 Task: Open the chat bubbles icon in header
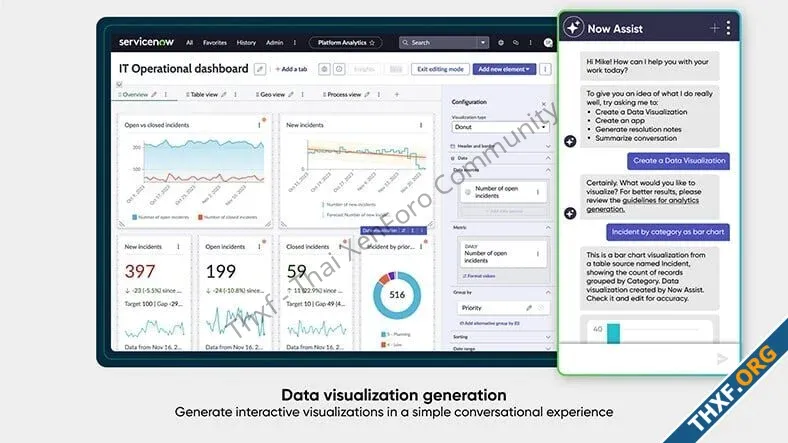click(516, 43)
